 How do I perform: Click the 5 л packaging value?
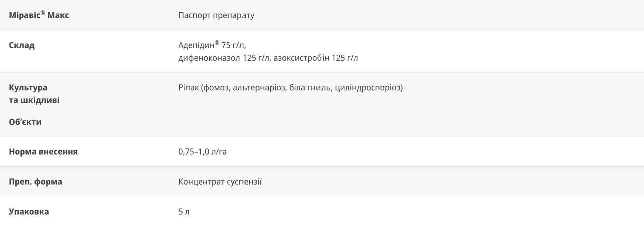pyautogui.click(x=184, y=212)
